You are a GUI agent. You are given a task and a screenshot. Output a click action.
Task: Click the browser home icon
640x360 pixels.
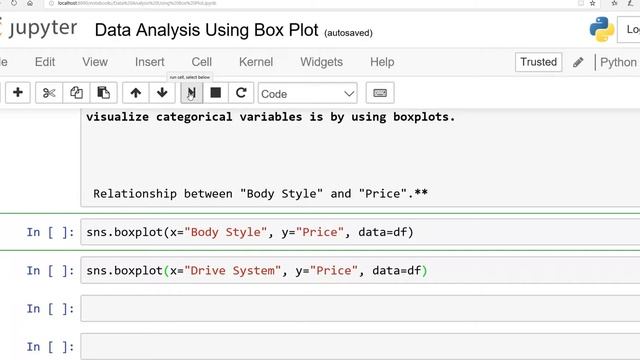coord(30,3)
